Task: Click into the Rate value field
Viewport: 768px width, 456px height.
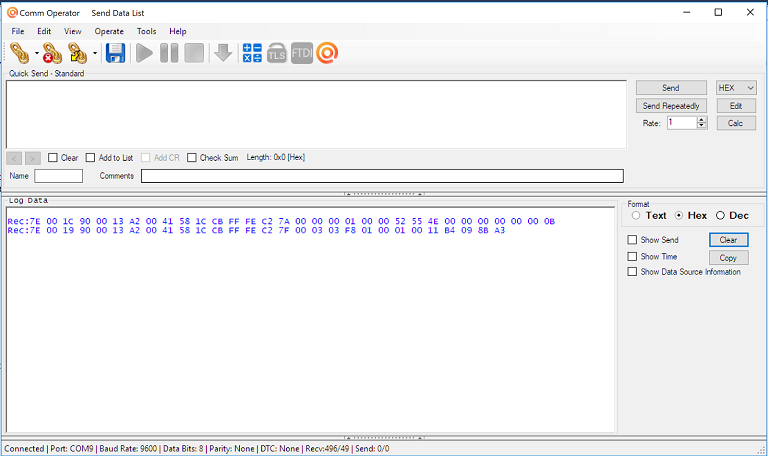Action: tap(682, 123)
